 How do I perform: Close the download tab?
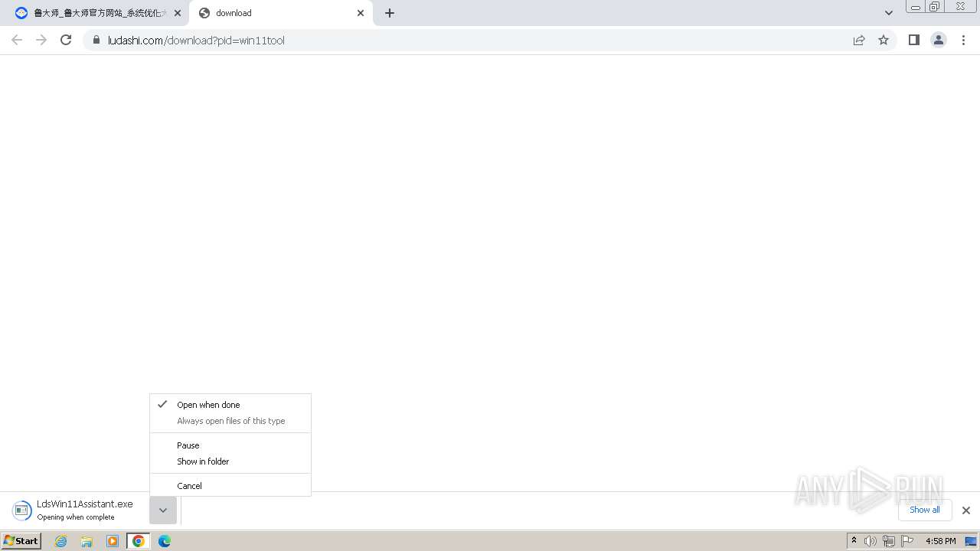click(x=361, y=13)
